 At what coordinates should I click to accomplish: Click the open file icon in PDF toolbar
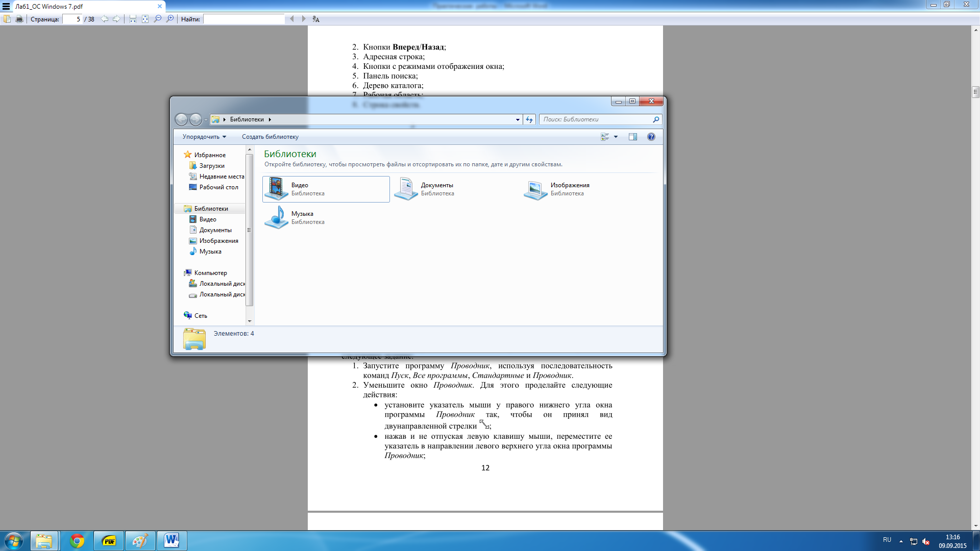[x=7, y=19]
